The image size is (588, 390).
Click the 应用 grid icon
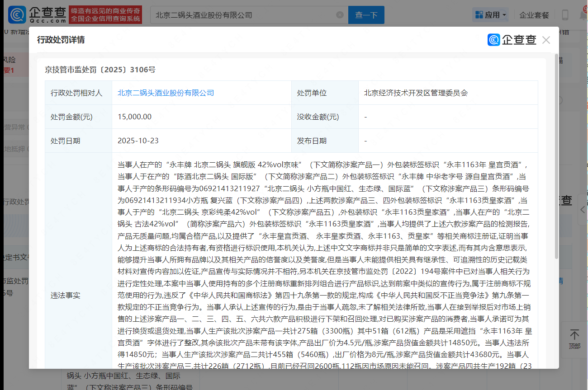(x=479, y=15)
